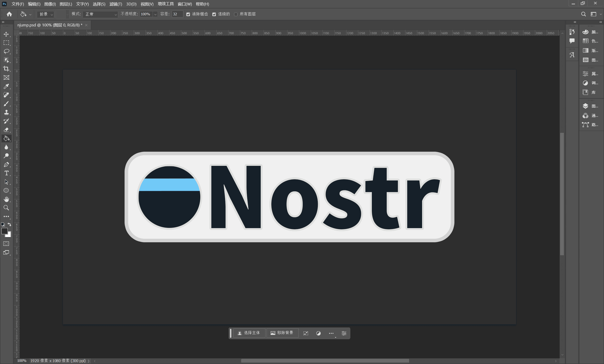Open the 滤镜(T) menu
The height and width of the screenshot is (364, 604).
(115, 4)
